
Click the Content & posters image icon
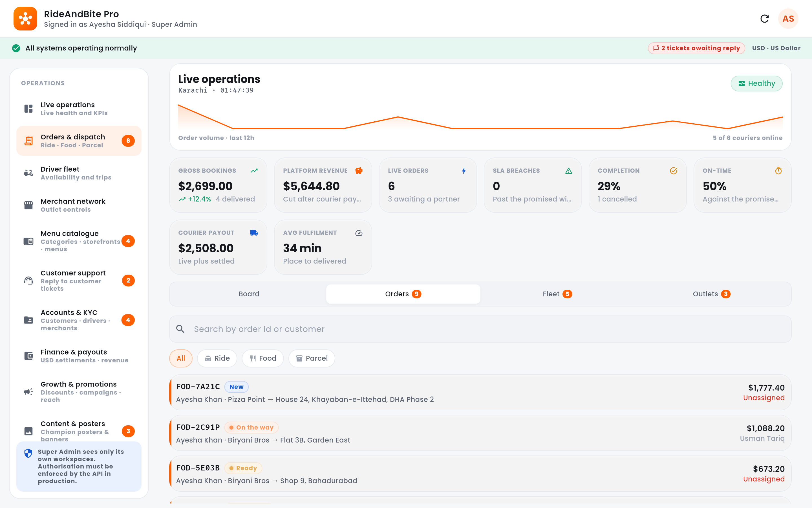coord(28,431)
